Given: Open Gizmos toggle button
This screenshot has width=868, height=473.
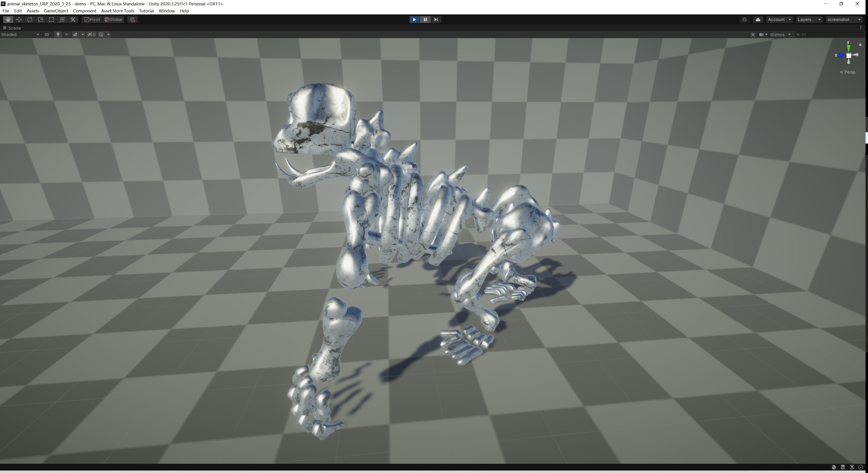Looking at the screenshot, I should coord(777,34).
